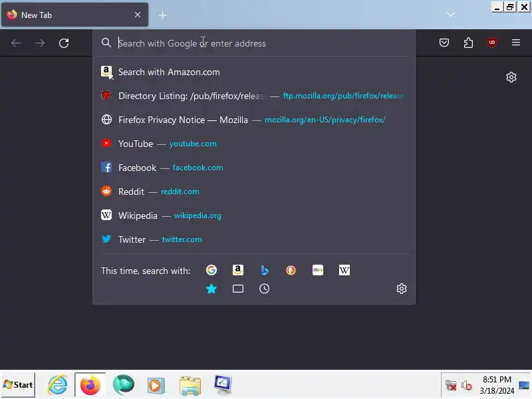
Task: Click the Back navigation arrow
Action: click(x=16, y=43)
